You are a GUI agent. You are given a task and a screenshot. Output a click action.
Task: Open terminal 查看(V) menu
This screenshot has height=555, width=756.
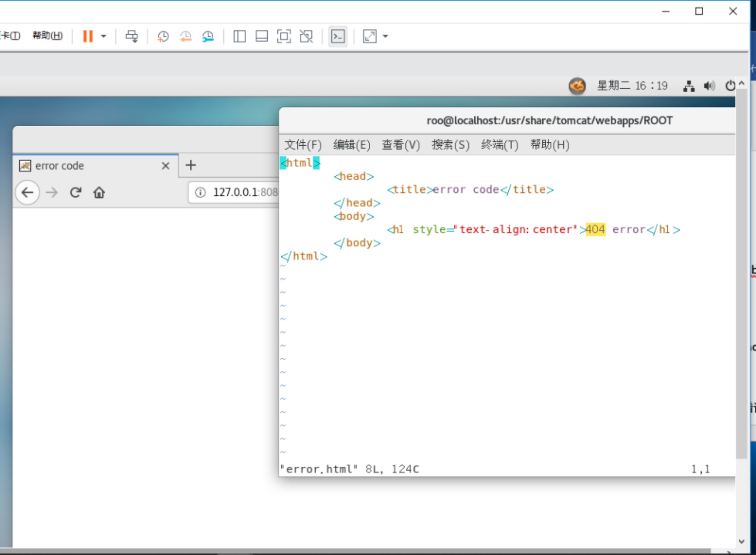coord(401,145)
